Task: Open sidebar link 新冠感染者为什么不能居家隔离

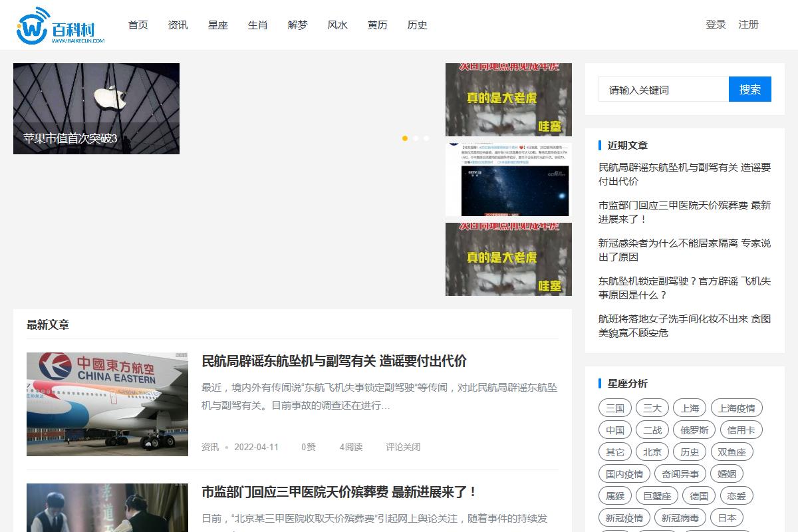Action: pos(685,250)
